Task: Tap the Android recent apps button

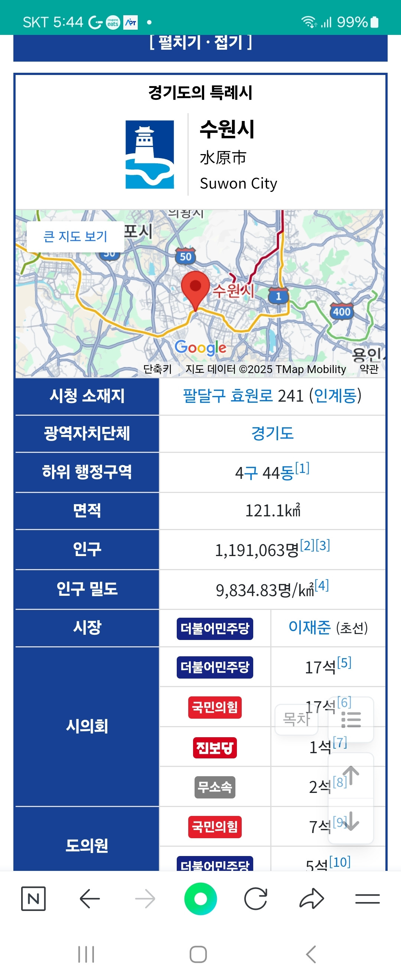Action: click(x=86, y=954)
